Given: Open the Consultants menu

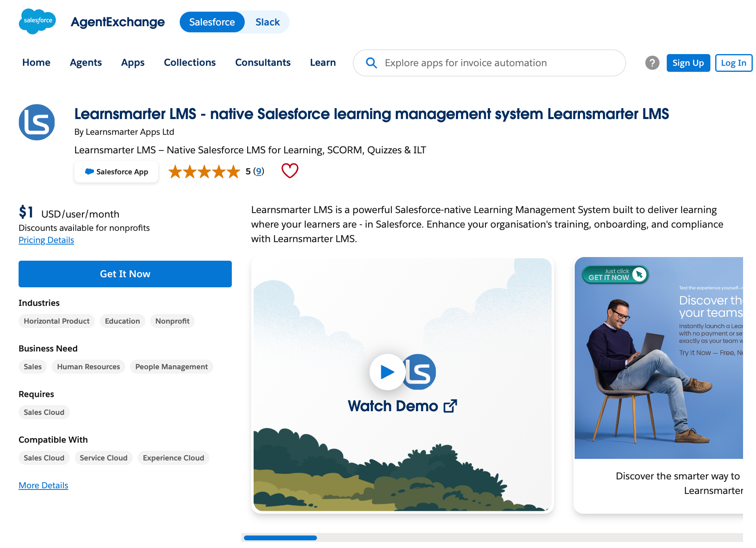Looking at the screenshot, I should 263,63.
